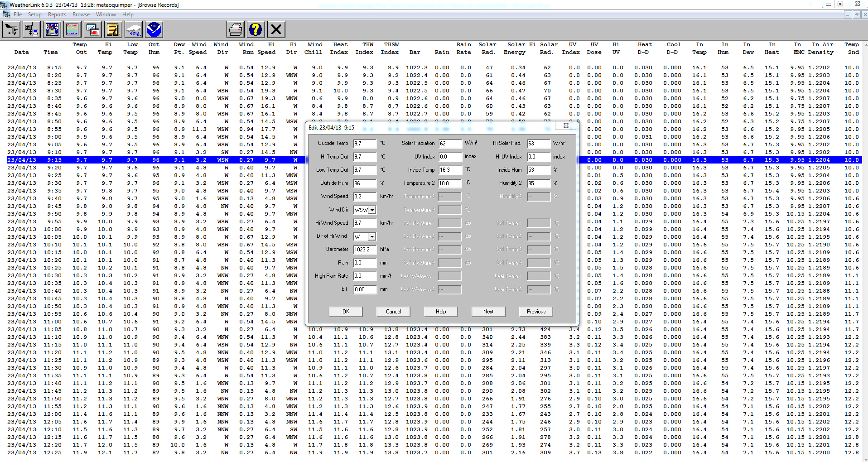Click the Hi Wind Speed input field

click(x=365, y=223)
